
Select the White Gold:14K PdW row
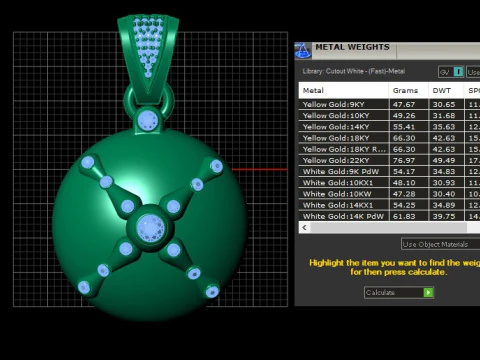(x=389, y=216)
